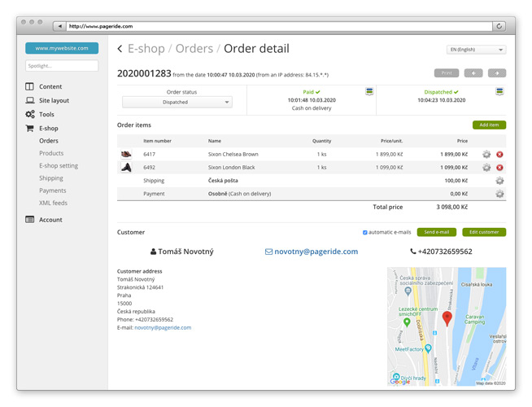Click the gear icon in Shipping row
The width and height of the screenshot is (532, 407).
499,181
